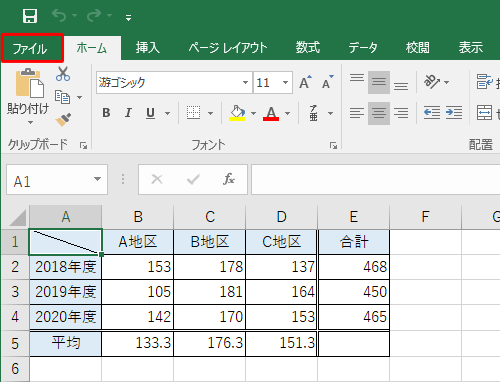Decrease font size with small A
This screenshot has width=500, height=382.
(327, 82)
